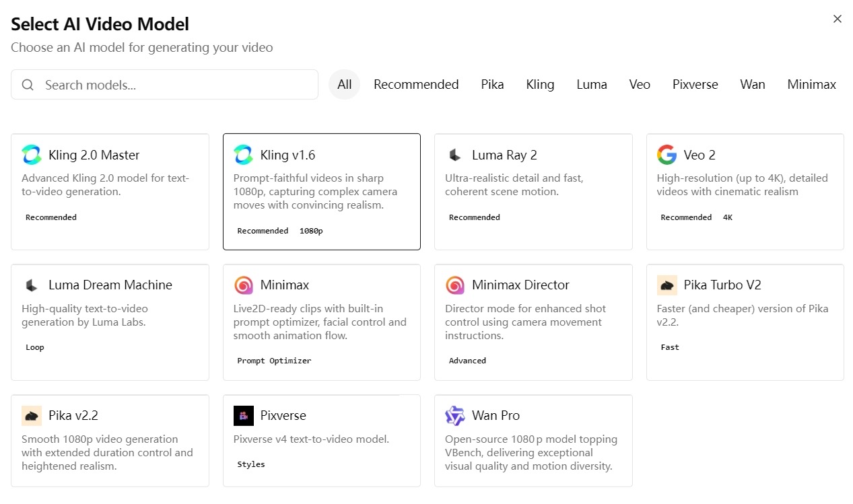Click the "High-quality text-to-video" description

[85, 316]
